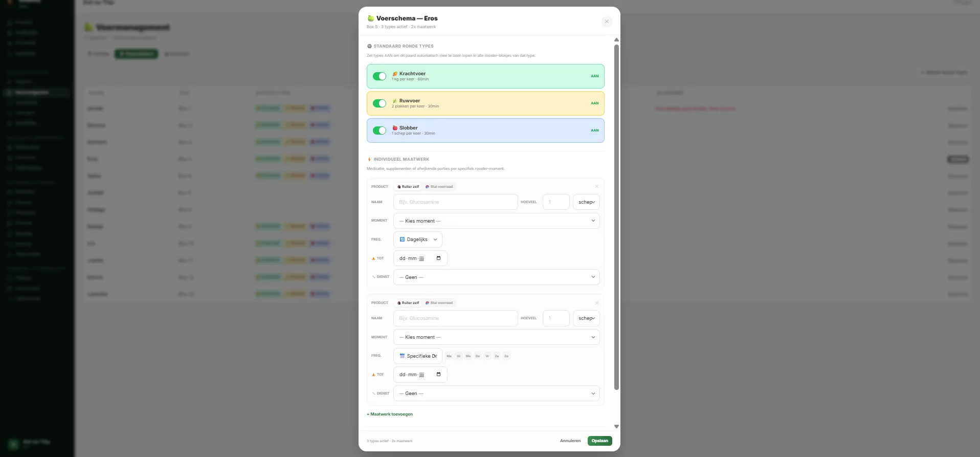Disable the Slobber round type switch
The height and width of the screenshot is (457, 980).
click(380, 130)
